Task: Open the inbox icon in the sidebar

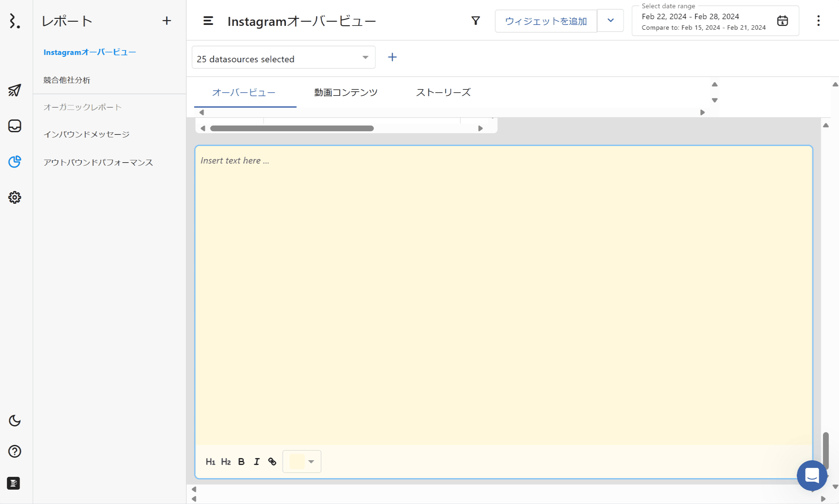Action: pos(14,126)
